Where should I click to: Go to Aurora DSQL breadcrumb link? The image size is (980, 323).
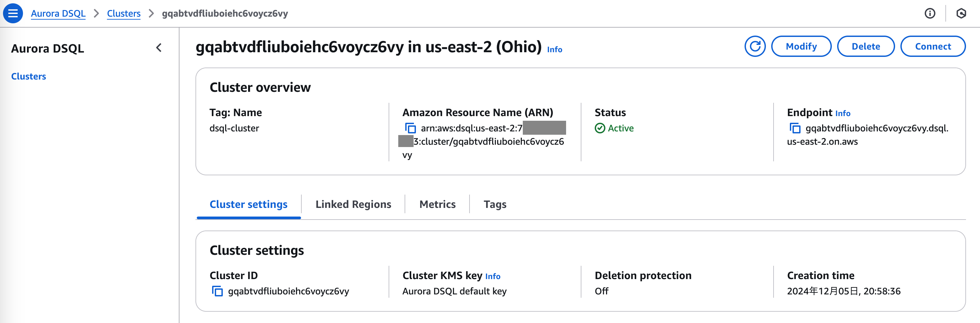pyautogui.click(x=58, y=14)
